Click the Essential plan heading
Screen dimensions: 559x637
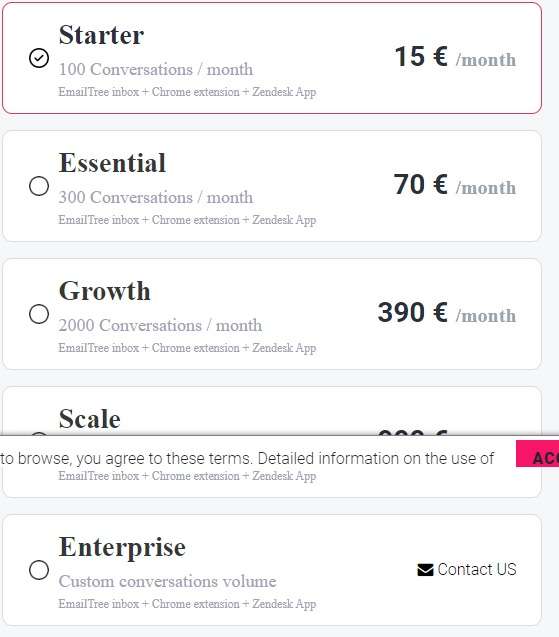112,163
